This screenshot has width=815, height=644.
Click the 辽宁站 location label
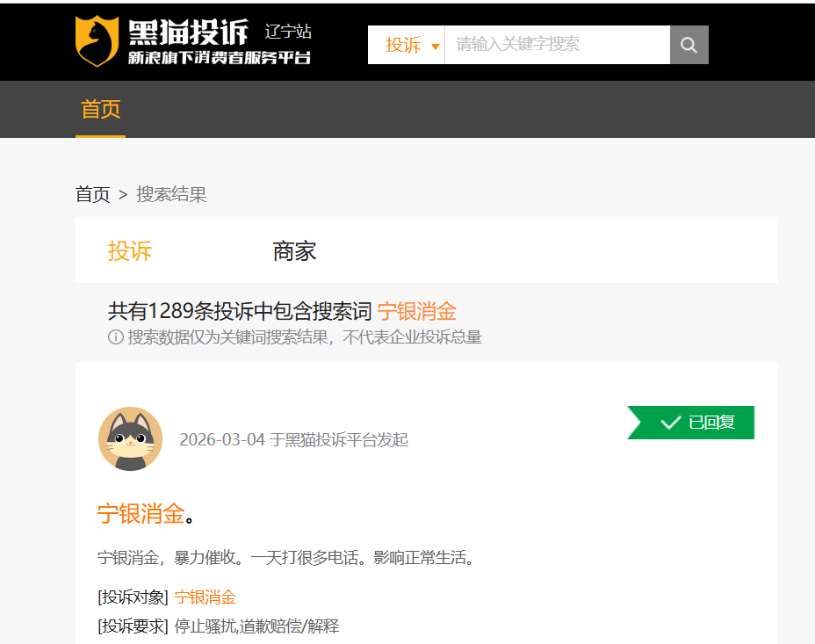coord(288,31)
